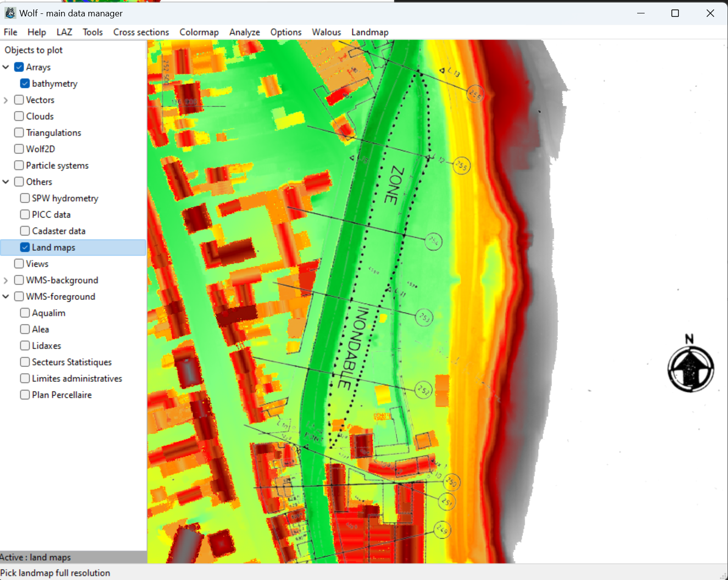The width and height of the screenshot is (728, 580).
Task: Expand the Vectors tree node
Action: (x=6, y=100)
